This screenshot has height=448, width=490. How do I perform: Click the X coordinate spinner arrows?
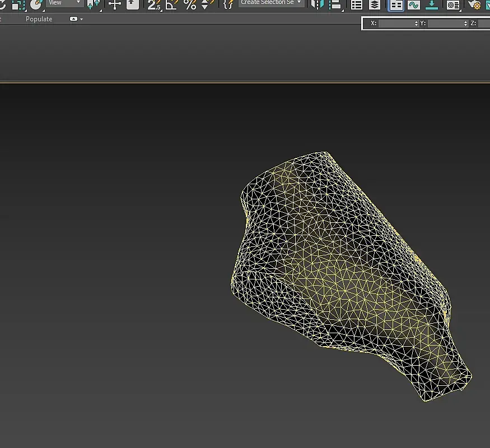click(x=416, y=23)
